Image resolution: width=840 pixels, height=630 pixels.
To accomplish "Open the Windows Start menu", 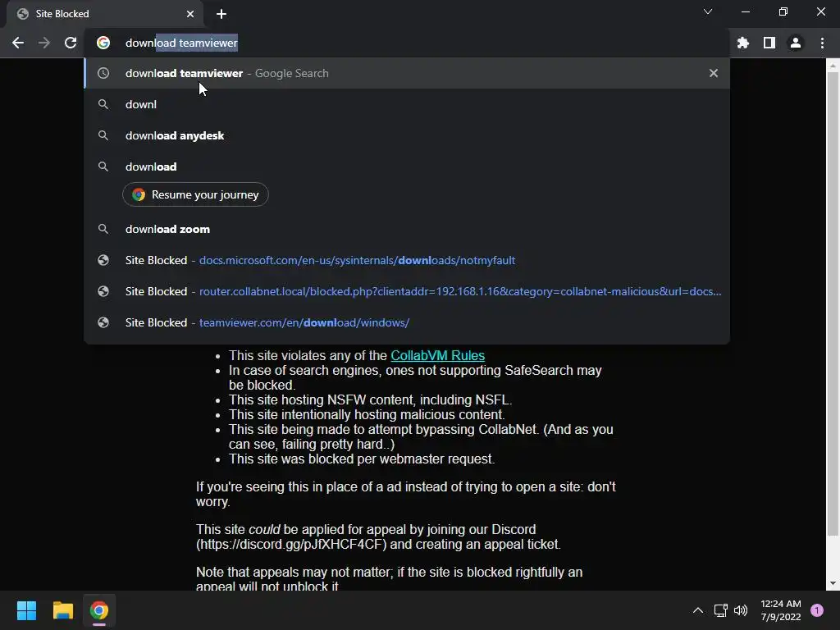I will tap(26, 610).
